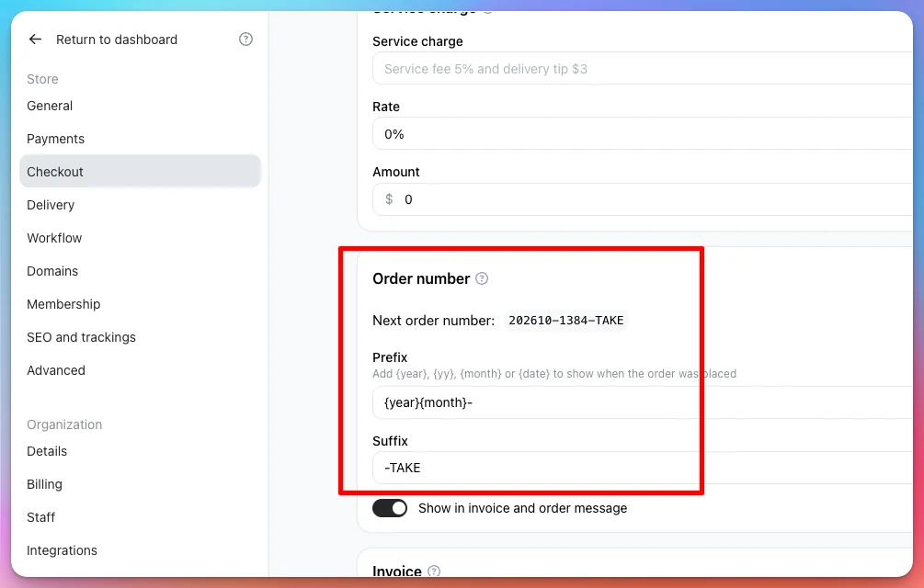Click the Organization section heading
Image resolution: width=924 pixels, height=588 pixels.
click(x=64, y=424)
